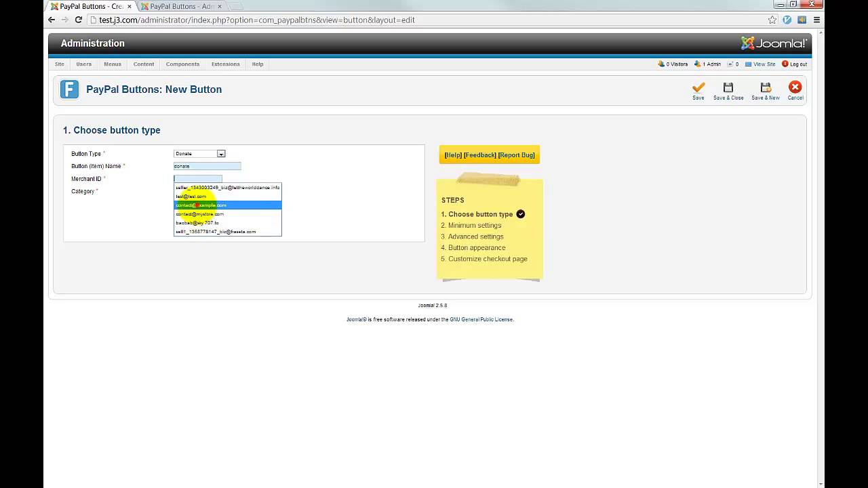
Task: Open the Components menu
Action: tap(182, 64)
